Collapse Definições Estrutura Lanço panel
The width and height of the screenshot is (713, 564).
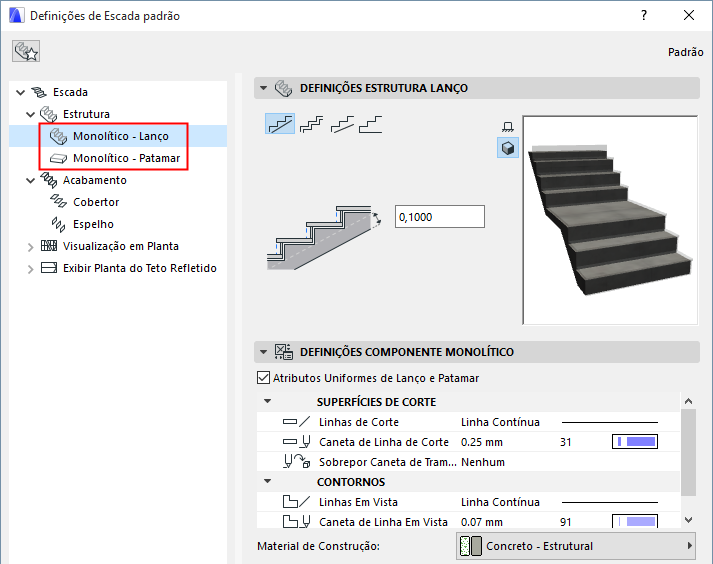point(263,88)
